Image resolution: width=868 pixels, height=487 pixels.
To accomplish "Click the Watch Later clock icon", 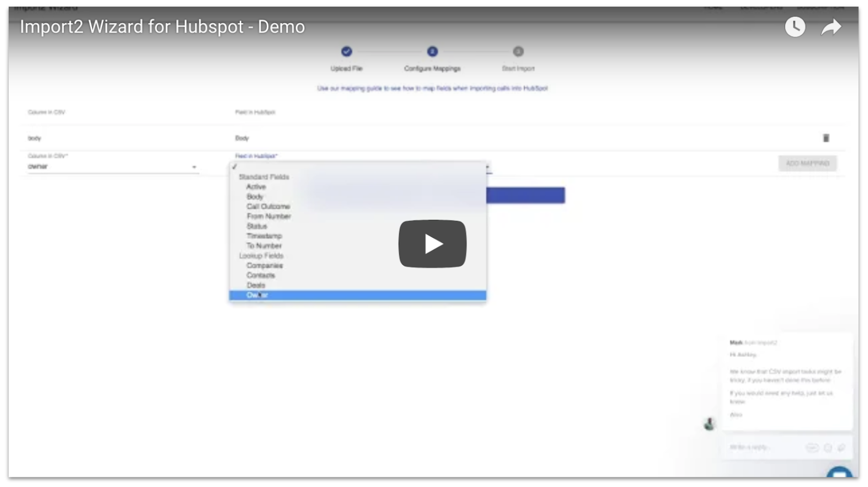I will tap(795, 27).
